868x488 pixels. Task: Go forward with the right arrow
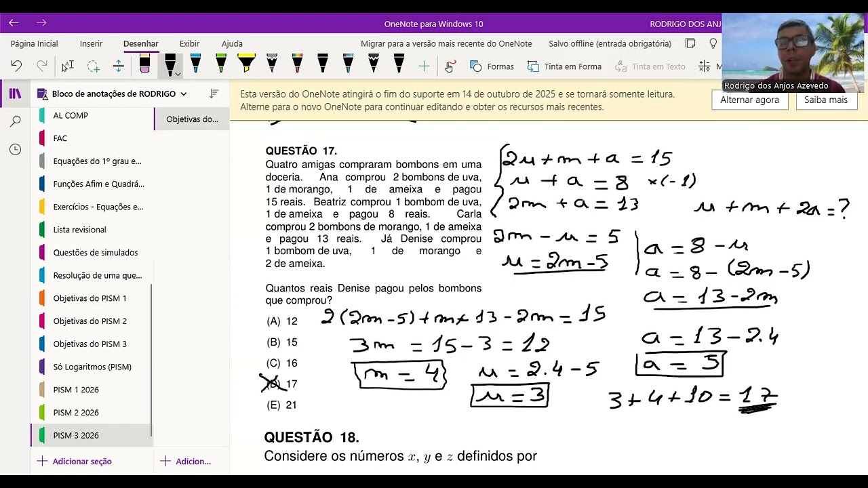[x=41, y=23]
